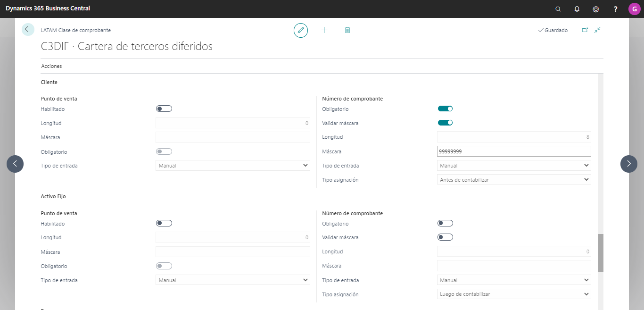Collapse page with shrink arrows icon
644x310 pixels.
[x=597, y=30]
